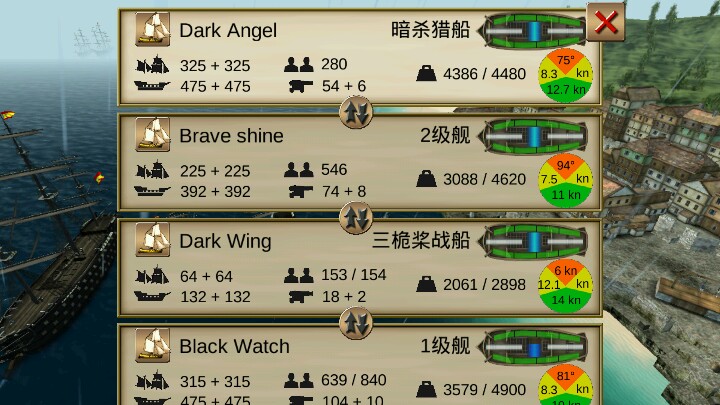720x405 pixels.
Task: Open Dark Wing hull damage diagram
Action: pyautogui.click(x=533, y=242)
